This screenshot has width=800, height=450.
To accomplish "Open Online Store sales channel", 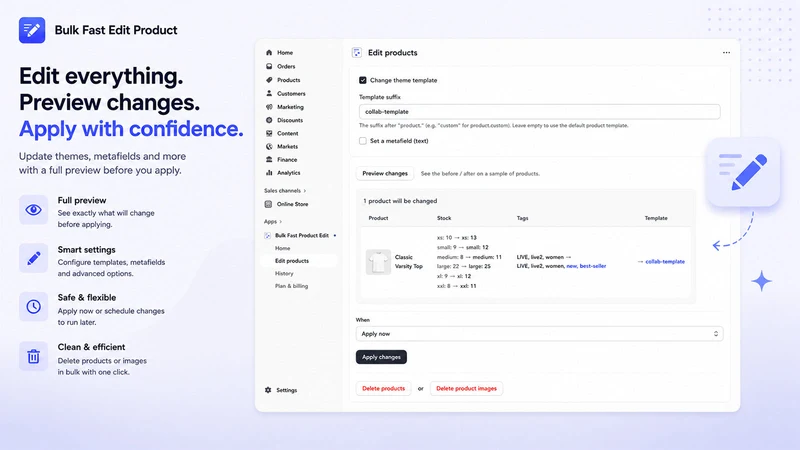I will coord(292,204).
